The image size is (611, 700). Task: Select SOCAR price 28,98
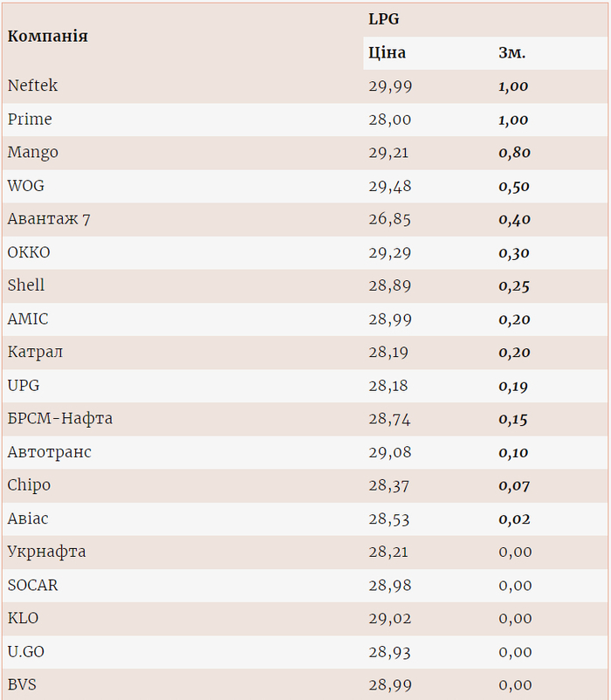point(389,585)
